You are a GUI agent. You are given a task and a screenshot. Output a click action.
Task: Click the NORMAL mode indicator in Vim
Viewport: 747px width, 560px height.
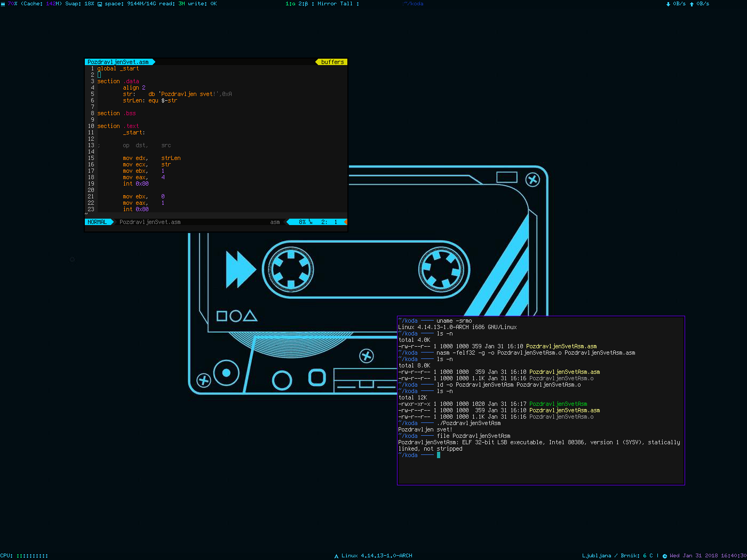point(97,222)
